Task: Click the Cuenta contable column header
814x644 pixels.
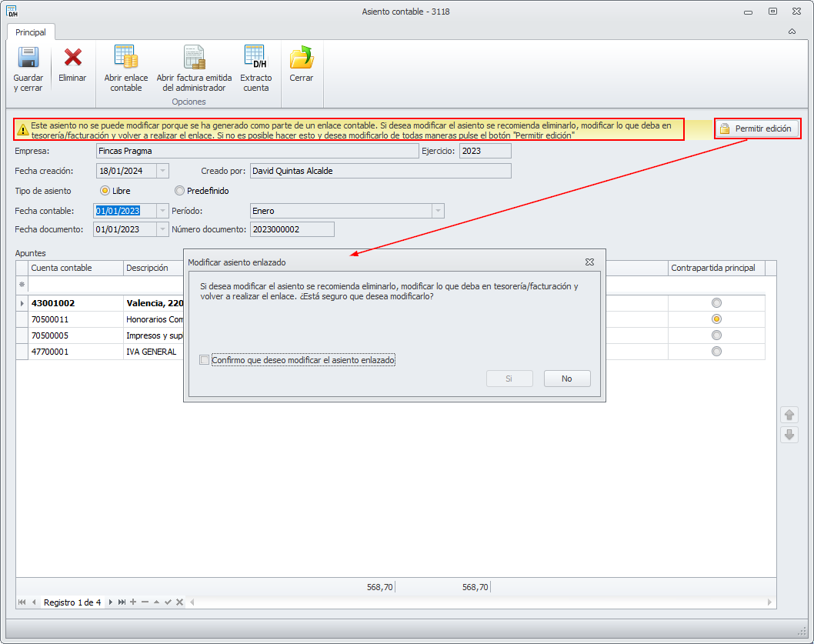Action: (x=76, y=268)
